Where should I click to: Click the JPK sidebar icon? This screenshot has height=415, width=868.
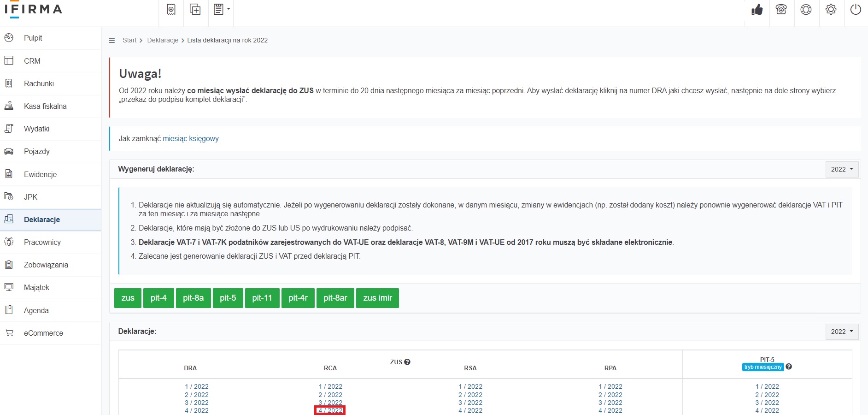click(x=9, y=196)
